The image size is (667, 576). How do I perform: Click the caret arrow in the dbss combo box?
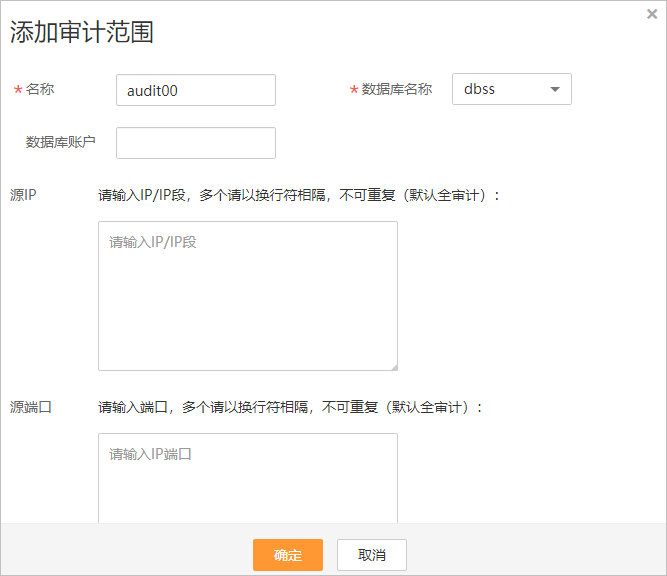pyautogui.click(x=555, y=89)
